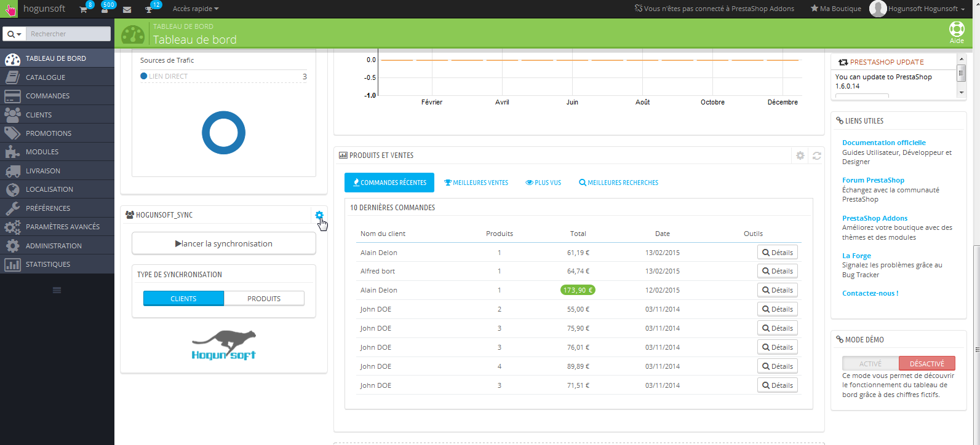Image resolution: width=980 pixels, height=445 pixels.
Task: Switch to the Meilleures Ventes tab
Action: click(x=476, y=183)
